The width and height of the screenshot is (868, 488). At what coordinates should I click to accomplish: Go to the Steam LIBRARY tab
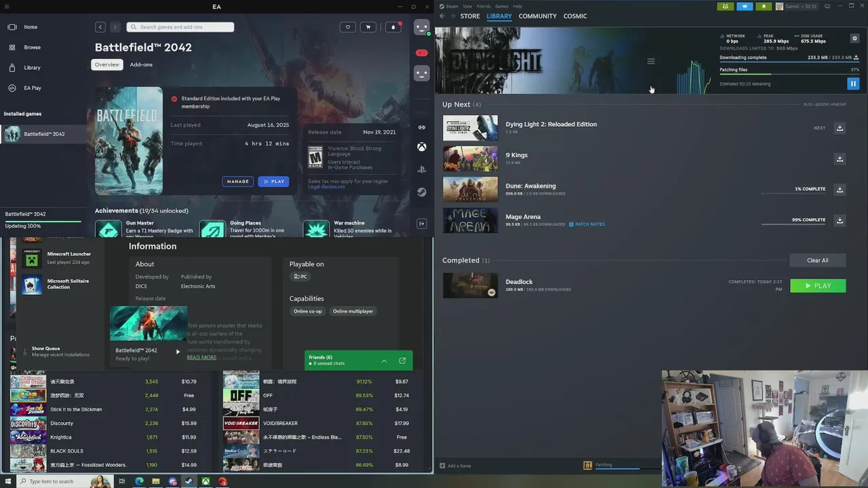click(x=499, y=16)
